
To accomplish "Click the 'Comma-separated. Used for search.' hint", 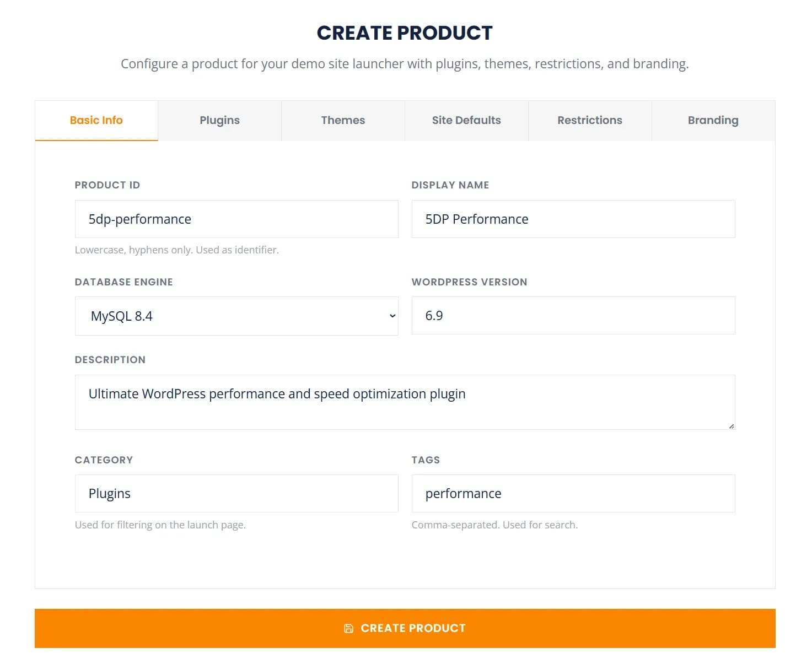I will click(x=494, y=525).
